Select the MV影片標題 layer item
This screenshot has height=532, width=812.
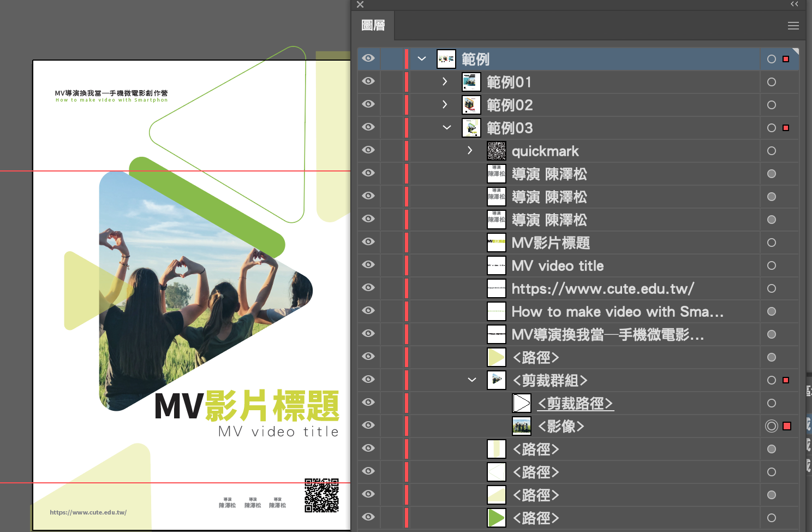tap(550, 243)
